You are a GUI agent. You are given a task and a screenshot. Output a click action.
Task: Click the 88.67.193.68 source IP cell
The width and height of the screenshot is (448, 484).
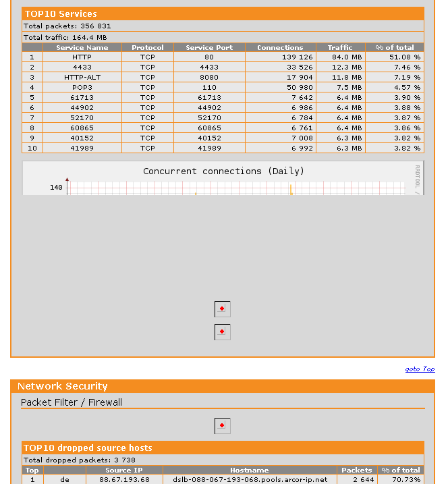click(124, 480)
